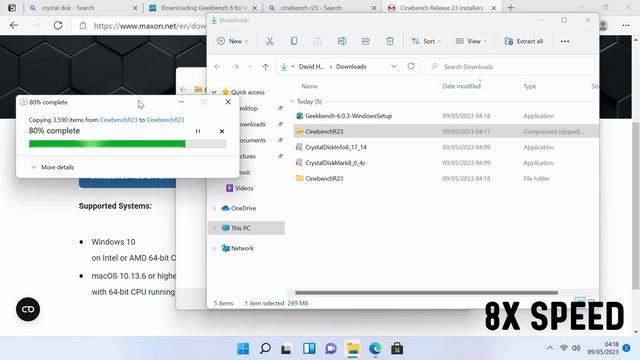This screenshot has width=640, height=360.
Task: Sort by Date modified column header
Action: tap(462, 86)
